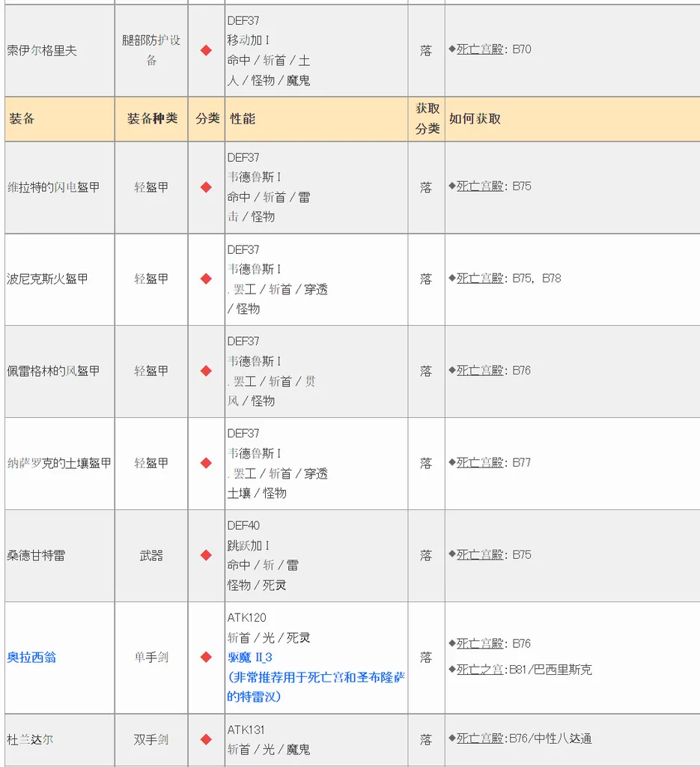Open the 死亡之宫 link for B81

point(480,670)
